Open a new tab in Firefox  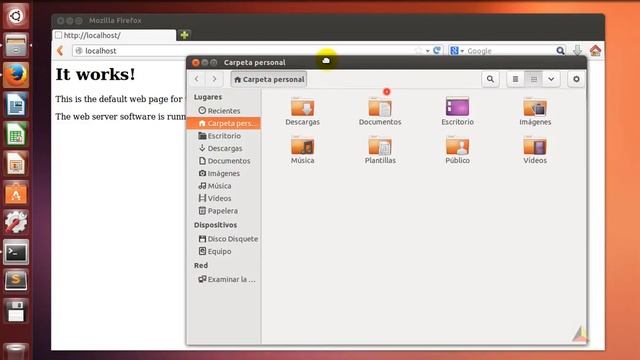pos(184,35)
